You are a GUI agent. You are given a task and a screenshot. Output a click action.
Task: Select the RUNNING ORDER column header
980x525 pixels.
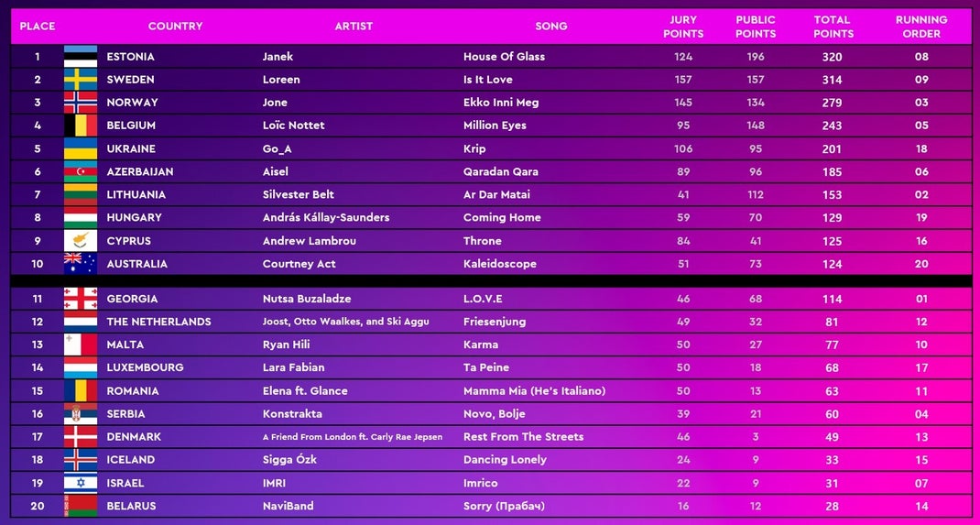[921, 27]
